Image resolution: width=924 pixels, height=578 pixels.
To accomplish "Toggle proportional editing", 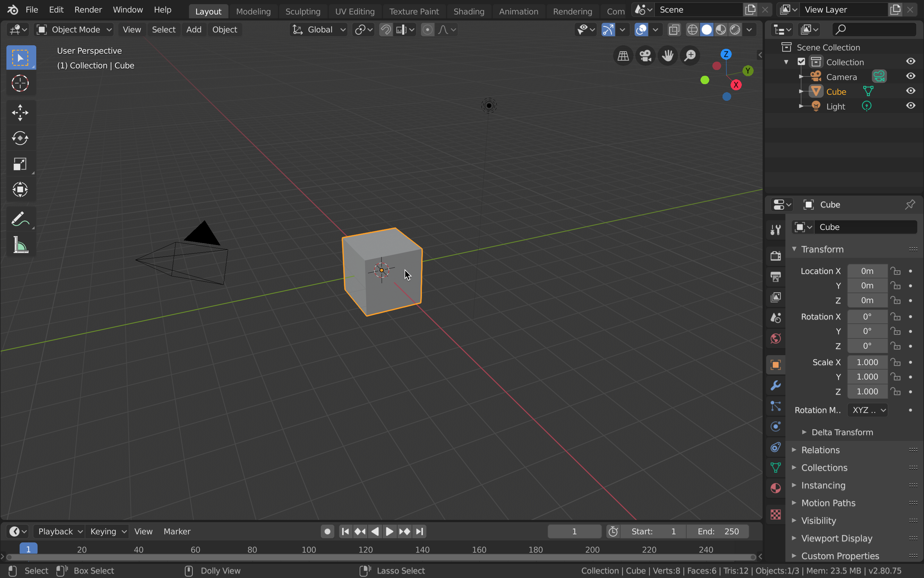I will coord(428,30).
